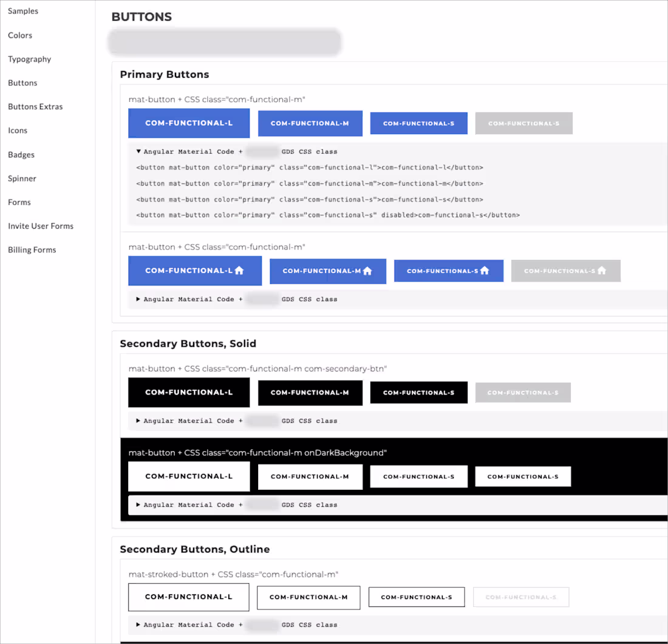This screenshot has height=644, width=668.
Task: Expand code section under black secondary buttons
Action: [x=236, y=421]
